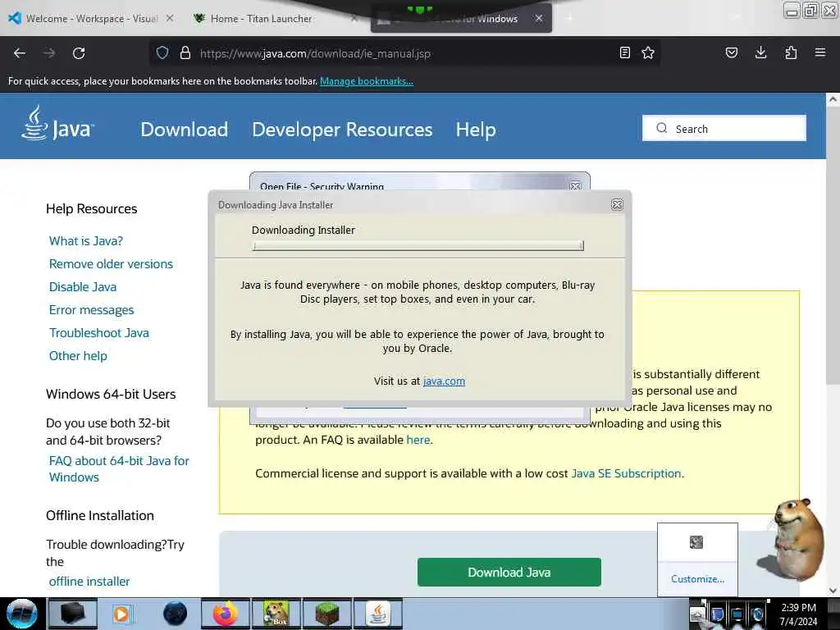This screenshot has width=840, height=630.
Task: Open the browser extensions icon
Action: (x=791, y=52)
